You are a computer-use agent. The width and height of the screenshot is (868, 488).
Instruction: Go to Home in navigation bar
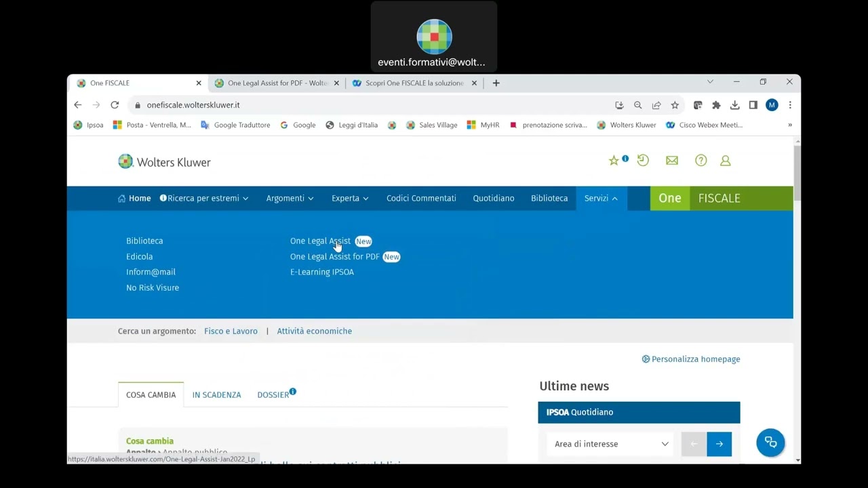tap(134, 199)
